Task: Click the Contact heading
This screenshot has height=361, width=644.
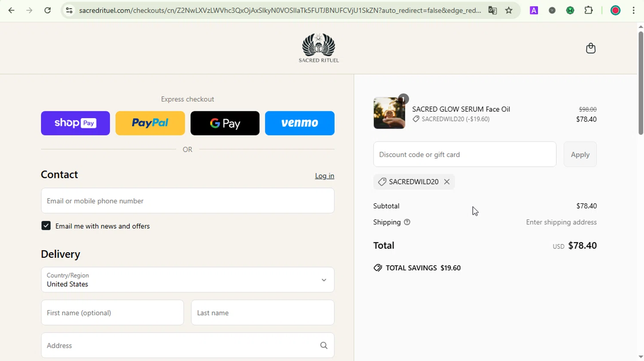Action: [x=59, y=174]
